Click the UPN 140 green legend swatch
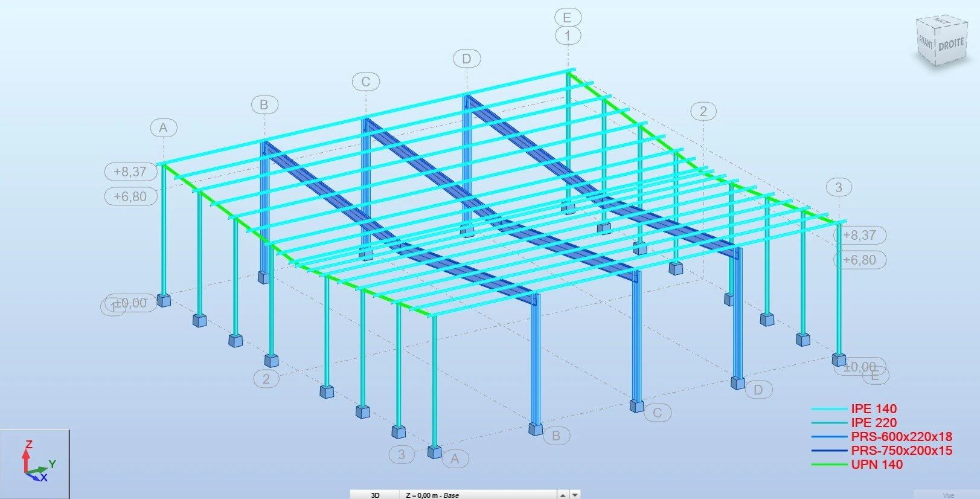This screenshot has height=499, width=980. (828, 465)
